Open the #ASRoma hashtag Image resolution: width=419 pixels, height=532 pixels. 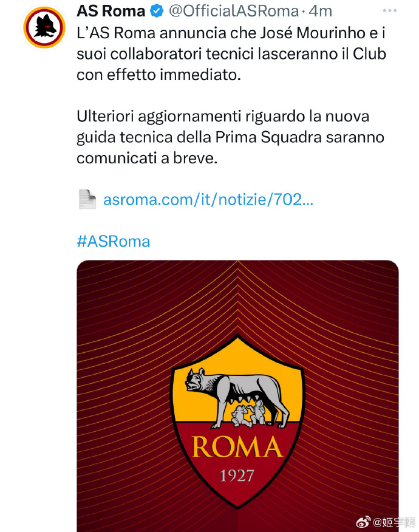pos(113,242)
